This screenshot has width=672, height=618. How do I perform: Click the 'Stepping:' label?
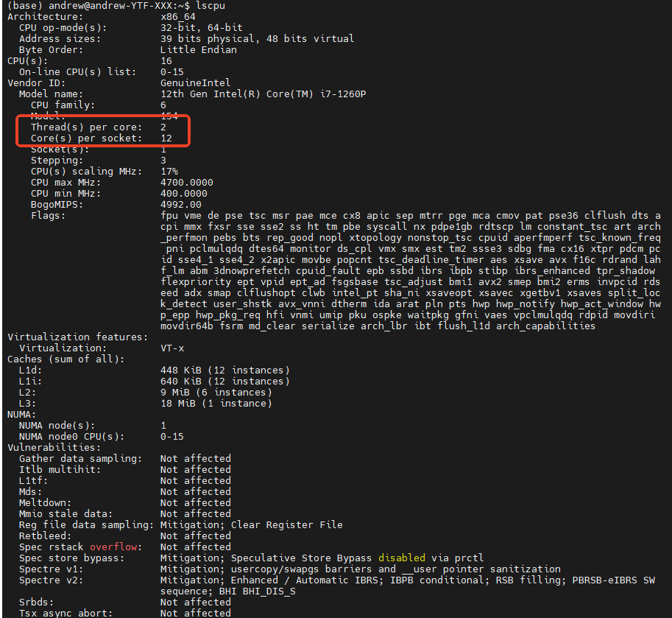57,161
